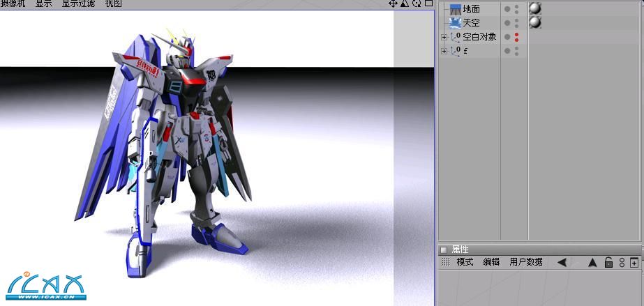
Task: Toggle the lock icon in attributes panel
Action: click(608, 263)
